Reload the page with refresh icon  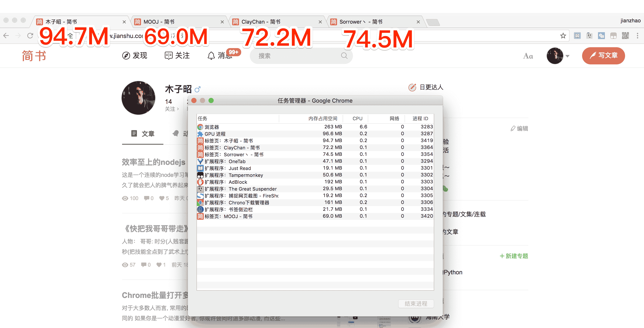pyautogui.click(x=30, y=36)
